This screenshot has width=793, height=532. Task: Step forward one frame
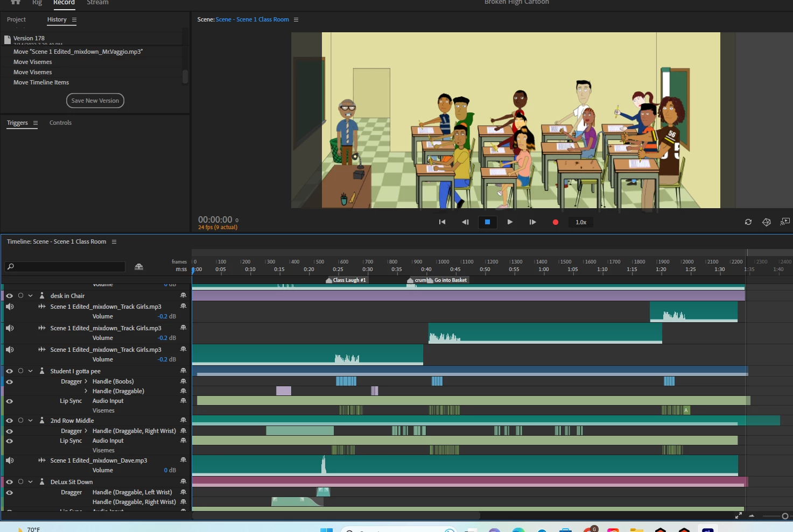(x=532, y=222)
